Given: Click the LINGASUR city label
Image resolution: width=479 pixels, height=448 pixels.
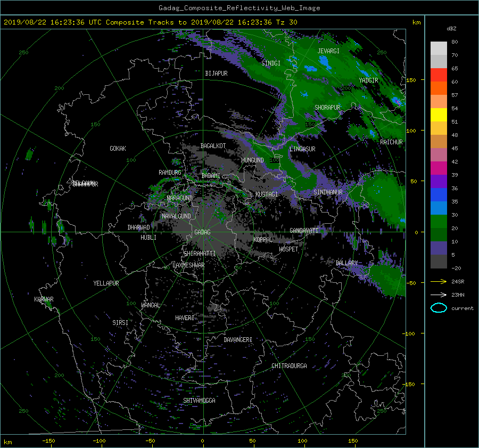Looking at the screenshot, I should click(x=302, y=149).
